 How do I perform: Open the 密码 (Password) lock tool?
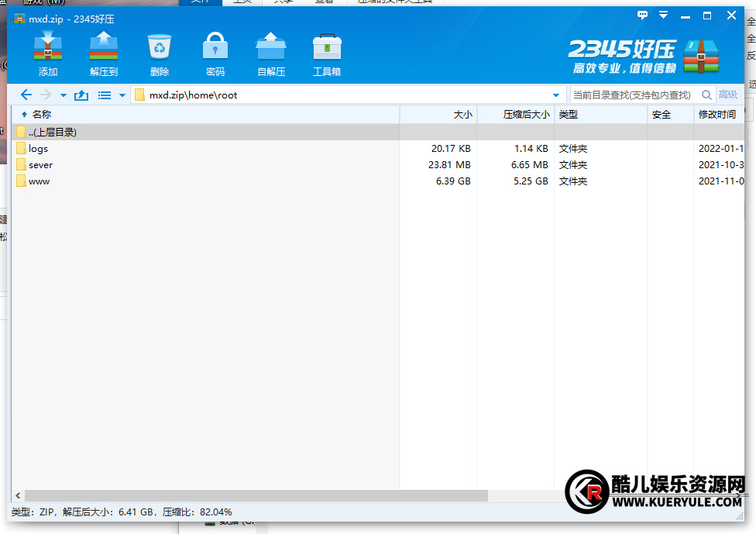pos(215,49)
